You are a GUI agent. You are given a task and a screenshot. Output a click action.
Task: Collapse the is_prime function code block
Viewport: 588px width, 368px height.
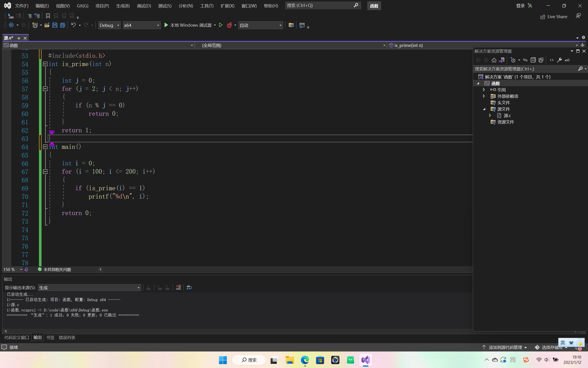click(45, 64)
